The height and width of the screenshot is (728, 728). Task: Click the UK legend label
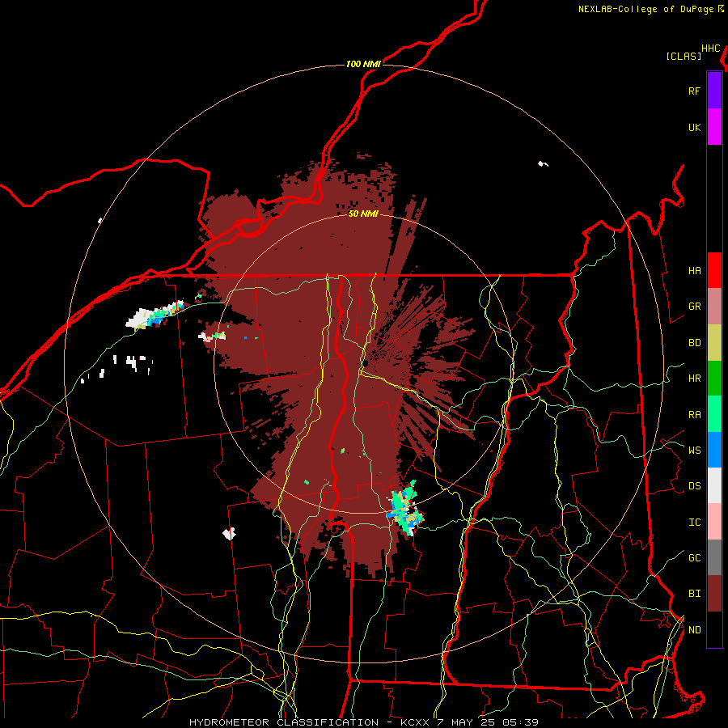tap(694, 127)
